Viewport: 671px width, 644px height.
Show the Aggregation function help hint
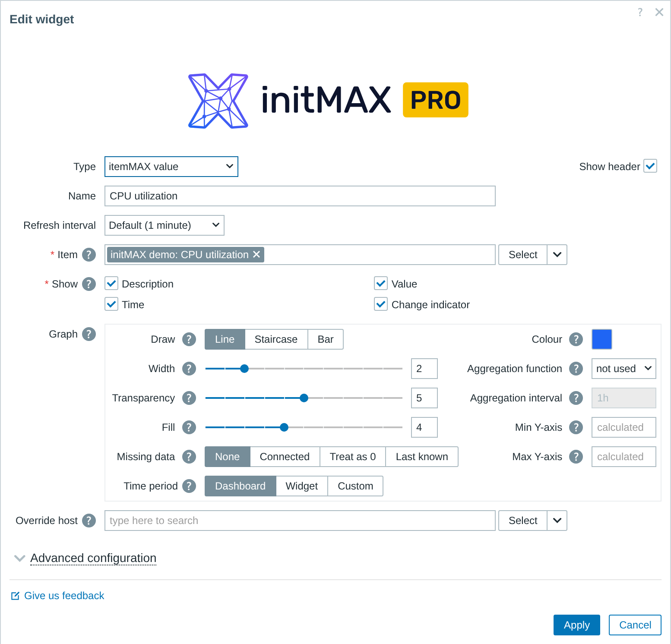click(x=576, y=369)
